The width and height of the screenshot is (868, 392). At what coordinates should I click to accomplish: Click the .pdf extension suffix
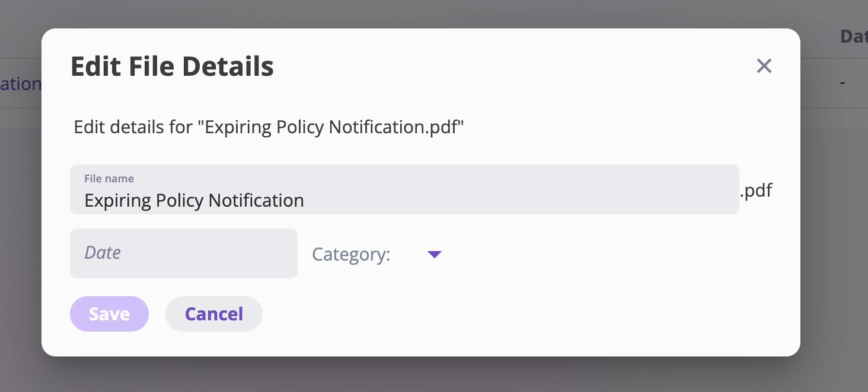pos(756,191)
